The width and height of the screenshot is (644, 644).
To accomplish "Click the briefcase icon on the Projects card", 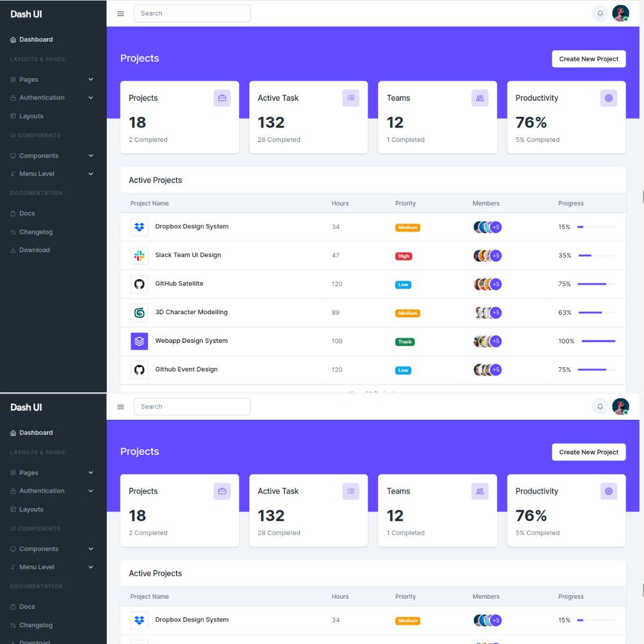I will pos(222,98).
